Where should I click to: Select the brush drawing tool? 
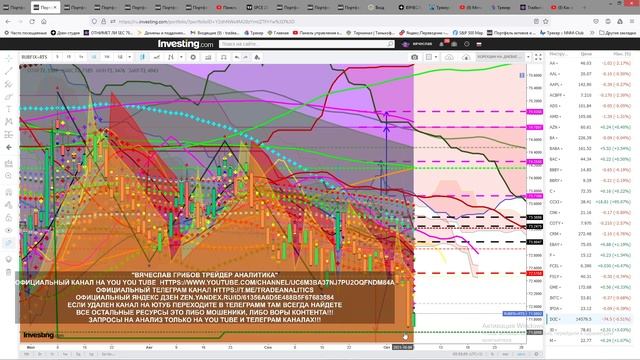tap(9, 97)
